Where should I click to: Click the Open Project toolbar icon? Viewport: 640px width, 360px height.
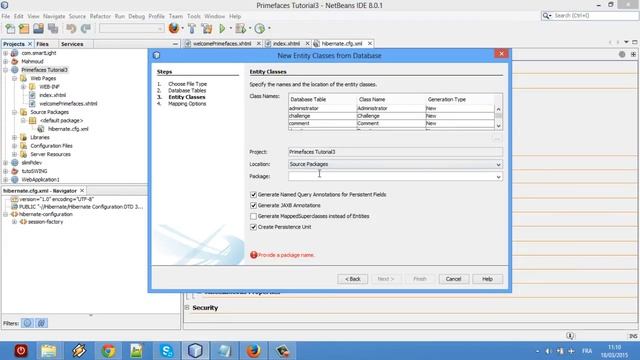(x=38, y=29)
